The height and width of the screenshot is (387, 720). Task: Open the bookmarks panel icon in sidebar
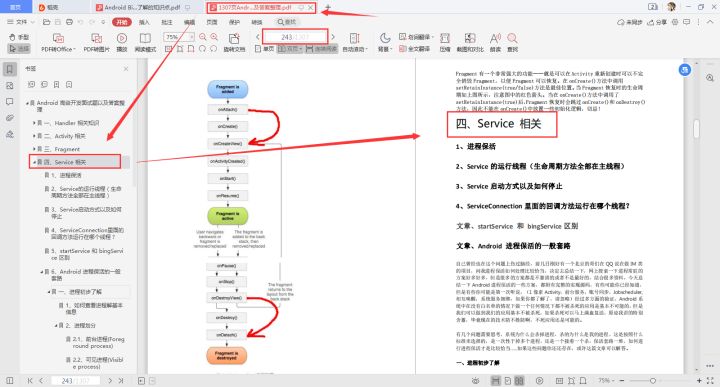pyautogui.click(x=10, y=69)
